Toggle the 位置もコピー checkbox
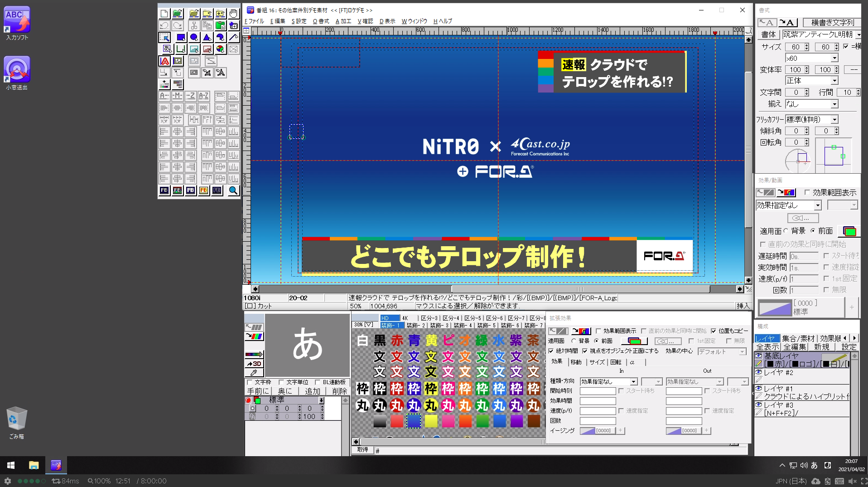Screen dimensions: 868x487 click(713, 331)
